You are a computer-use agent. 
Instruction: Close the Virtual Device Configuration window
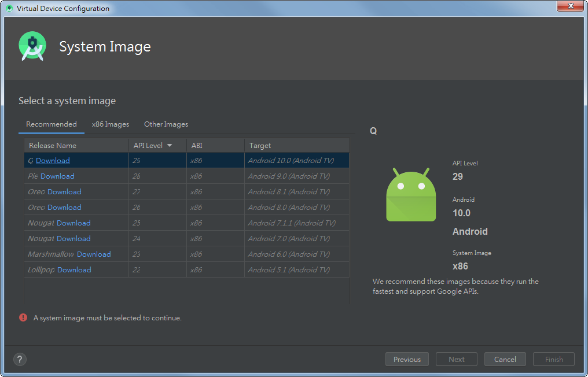[570, 6]
